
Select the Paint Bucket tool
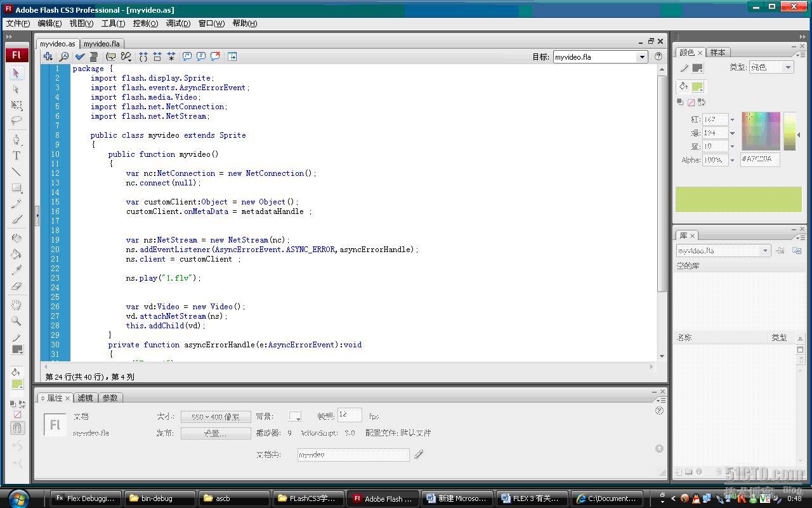pos(16,255)
